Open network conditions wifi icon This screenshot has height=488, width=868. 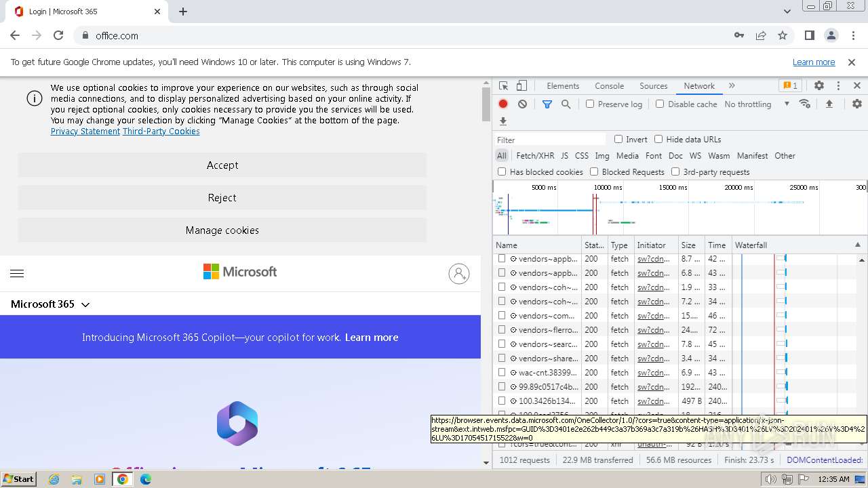[805, 104]
